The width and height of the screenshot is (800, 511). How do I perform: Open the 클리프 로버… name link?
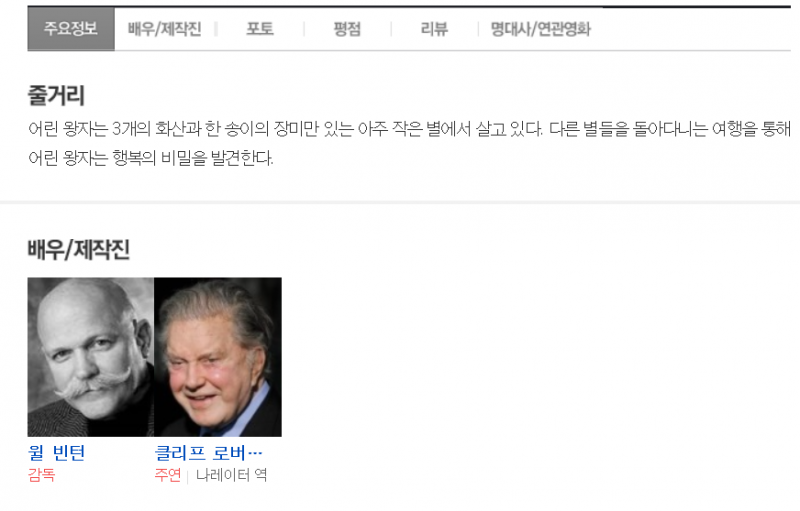coord(208,453)
